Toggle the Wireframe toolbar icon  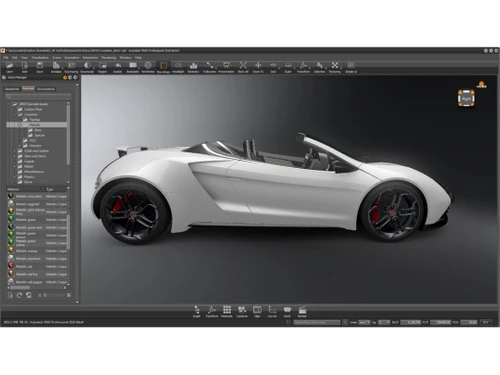click(x=148, y=65)
